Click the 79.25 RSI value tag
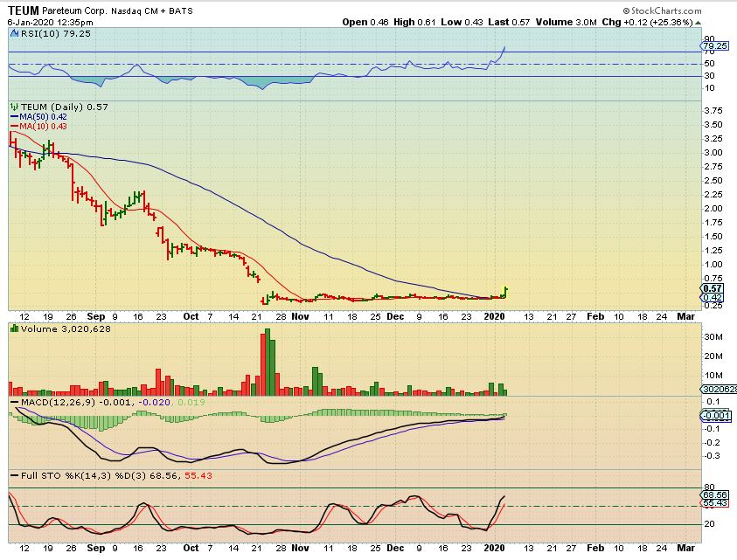This screenshot has width=737, height=560. [x=714, y=45]
